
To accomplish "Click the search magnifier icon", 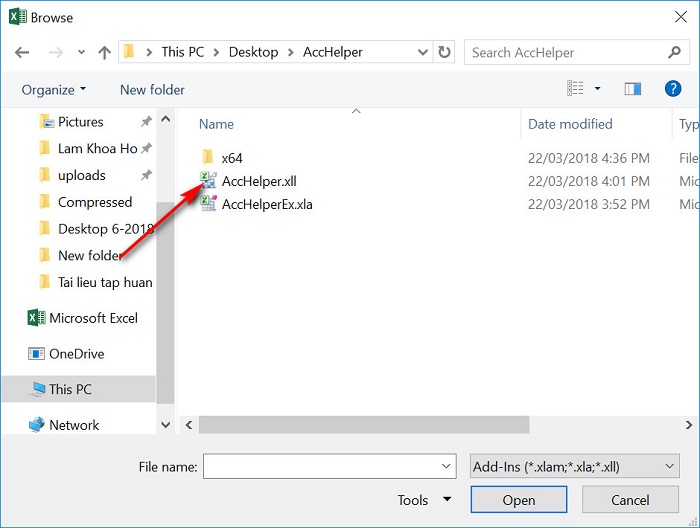I will click(x=675, y=52).
